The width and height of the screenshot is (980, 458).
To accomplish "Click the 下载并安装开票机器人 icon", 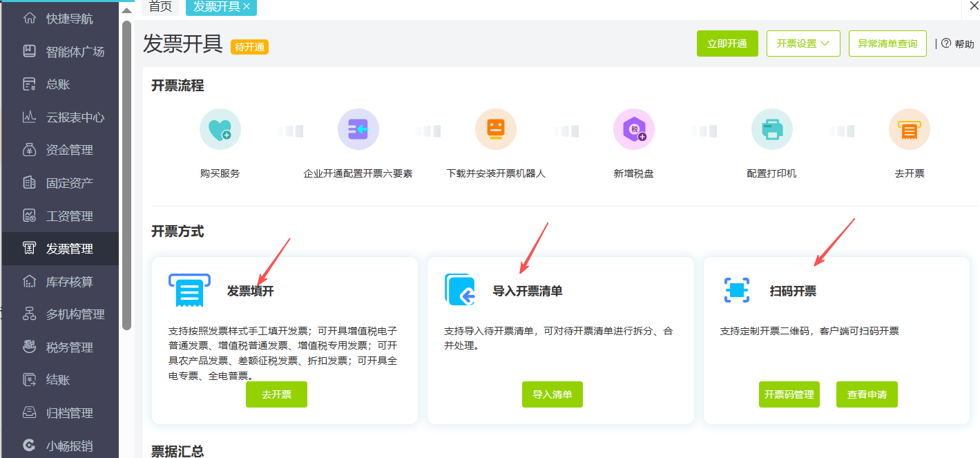I will 495,128.
